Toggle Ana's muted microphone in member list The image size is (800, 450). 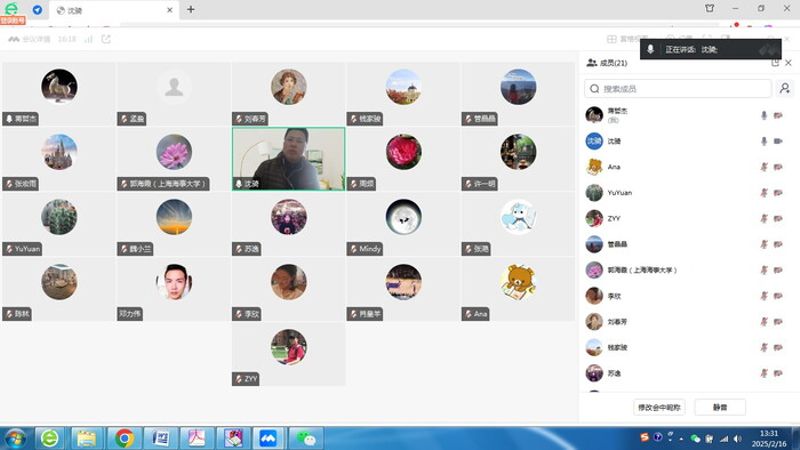pos(764,167)
